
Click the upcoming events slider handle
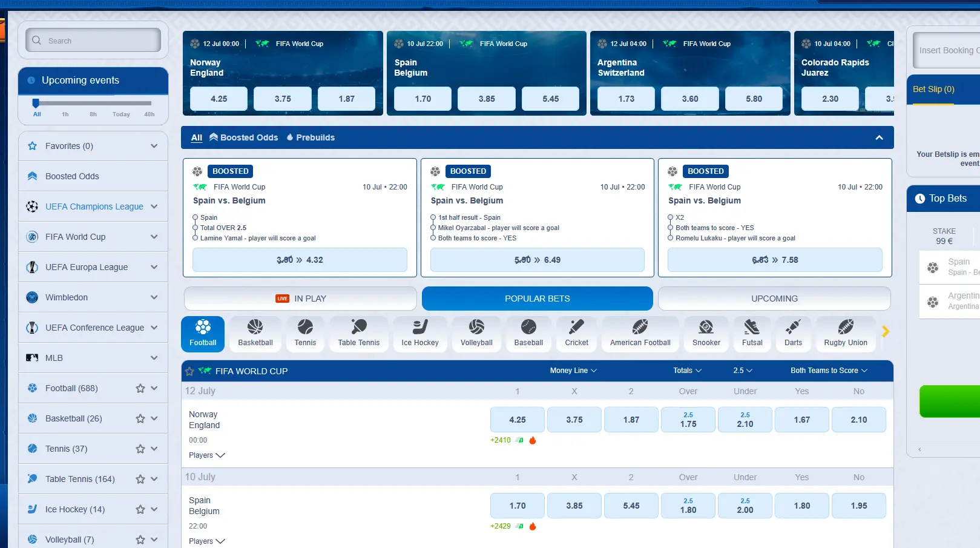(x=36, y=103)
